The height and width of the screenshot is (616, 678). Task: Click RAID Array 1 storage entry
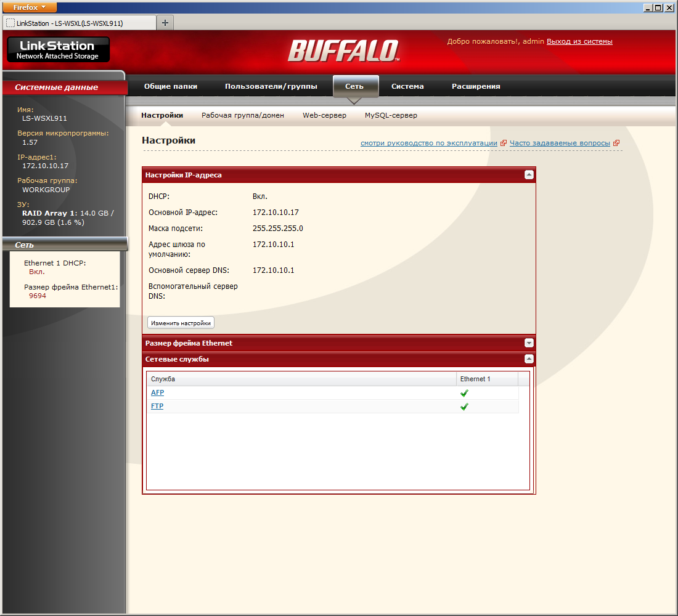(x=68, y=218)
